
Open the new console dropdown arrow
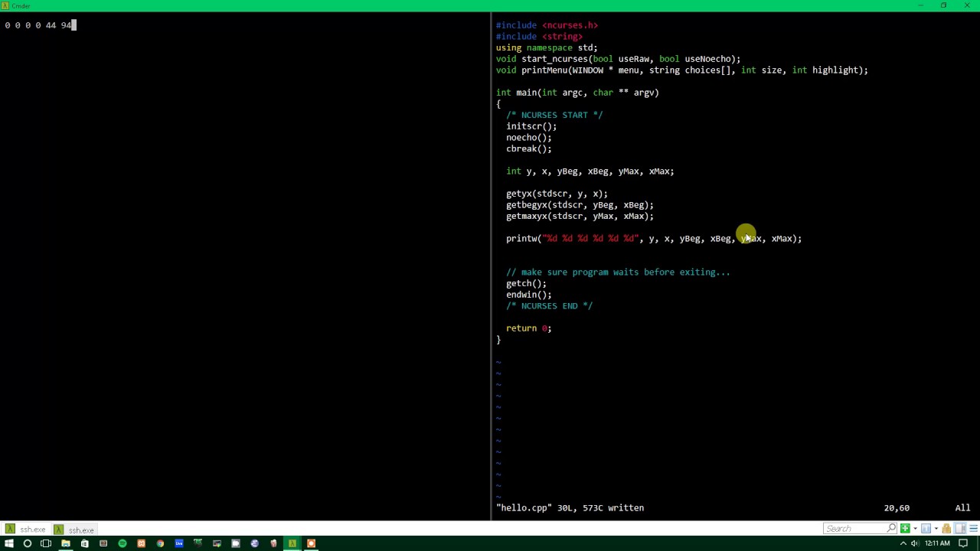point(915,529)
